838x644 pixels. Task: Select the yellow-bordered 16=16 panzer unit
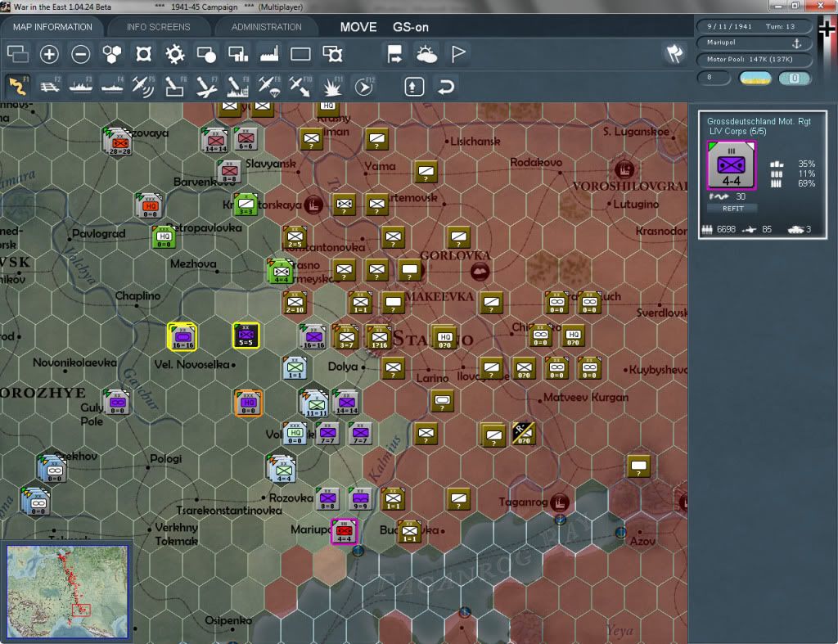coord(182,337)
